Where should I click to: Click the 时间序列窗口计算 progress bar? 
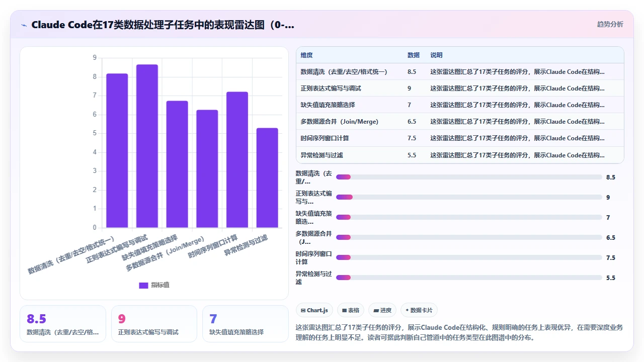coord(469,257)
